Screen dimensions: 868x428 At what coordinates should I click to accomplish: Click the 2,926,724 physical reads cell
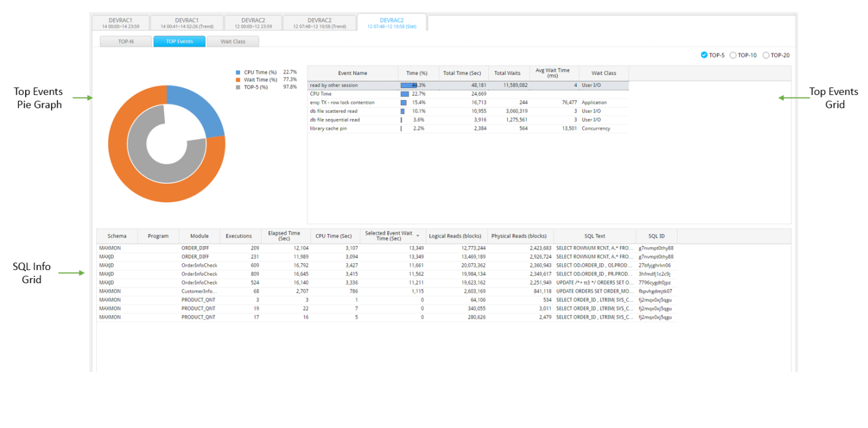pyautogui.click(x=521, y=257)
